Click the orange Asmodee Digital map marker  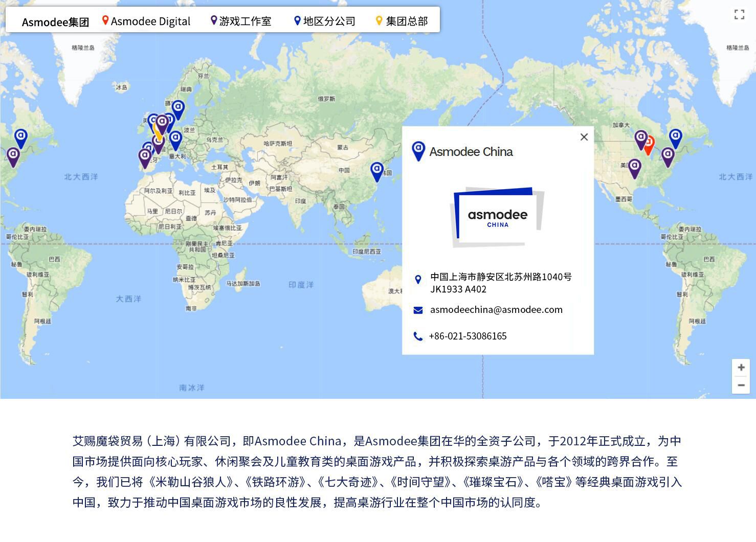(x=650, y=144)
